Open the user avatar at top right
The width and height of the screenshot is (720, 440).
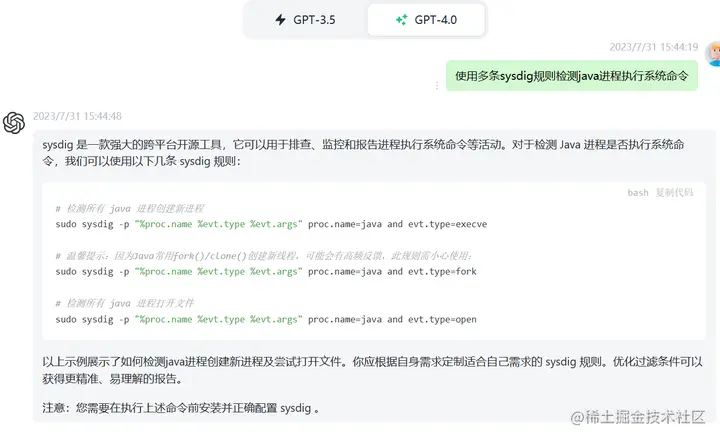point(713,53)
